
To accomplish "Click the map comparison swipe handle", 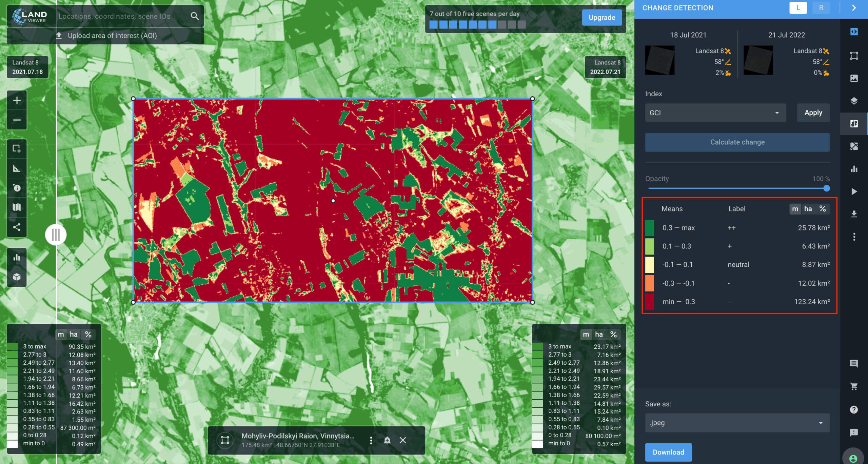I will (x=56, y=235).
